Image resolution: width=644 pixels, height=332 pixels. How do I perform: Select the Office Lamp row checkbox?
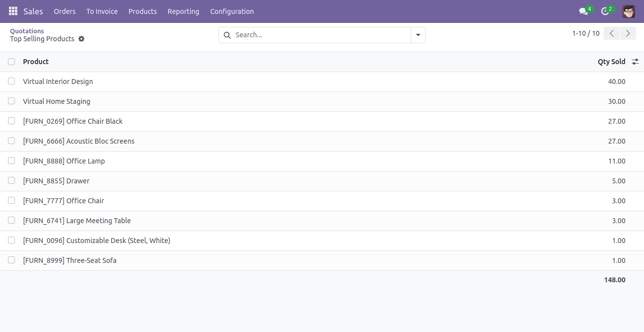(11, 161)
